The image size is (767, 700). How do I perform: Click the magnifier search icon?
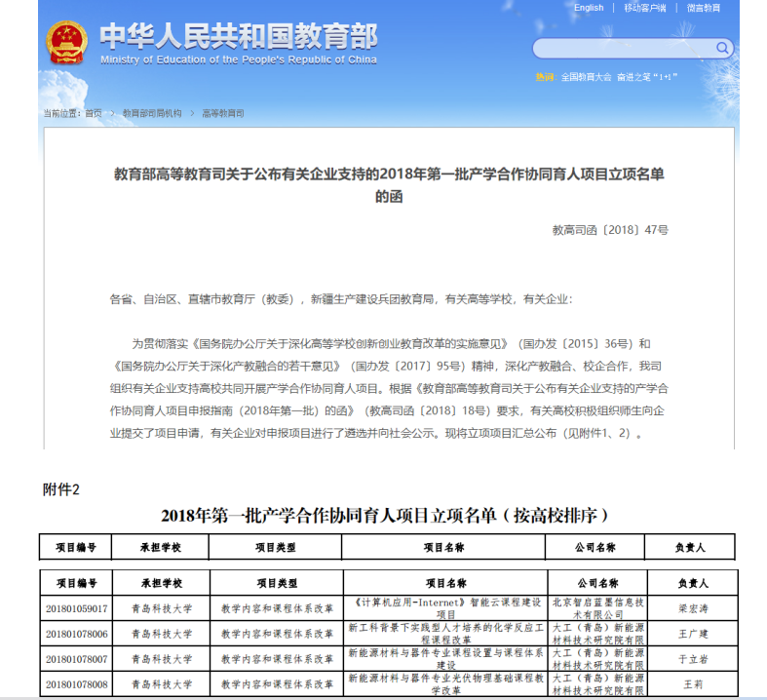[722, 47]
